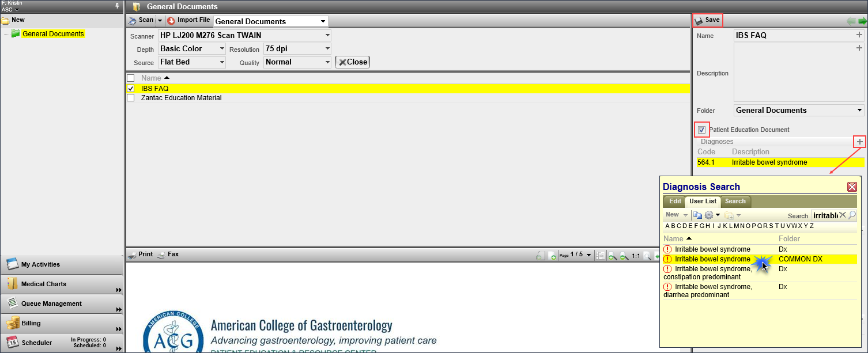Click the plus icon beside the Name field
868x353 pixels.
coord(859,35)
